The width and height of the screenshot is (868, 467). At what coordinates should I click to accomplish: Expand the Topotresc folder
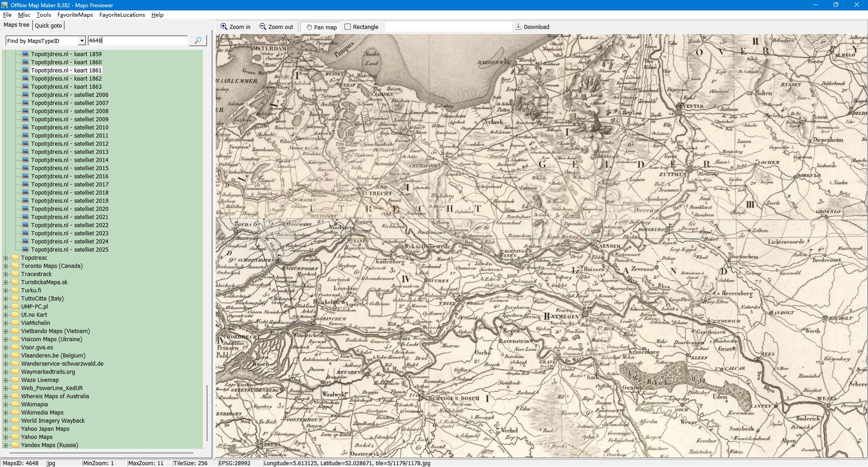pos(6,258)
